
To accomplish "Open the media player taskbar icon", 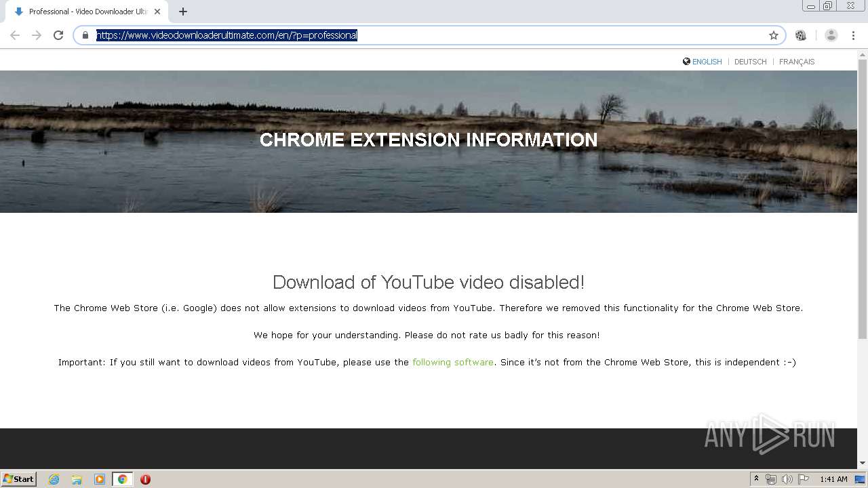I will [x=100, y=479].
